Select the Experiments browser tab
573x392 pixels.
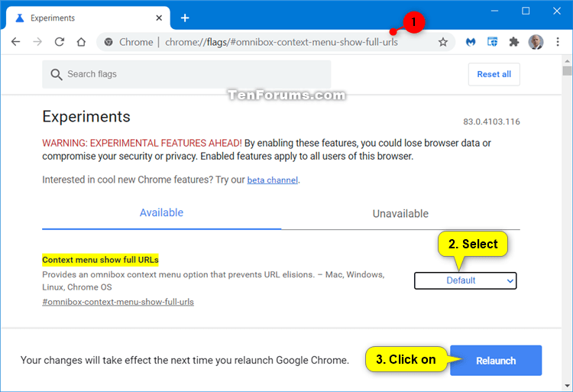[87, 18]
